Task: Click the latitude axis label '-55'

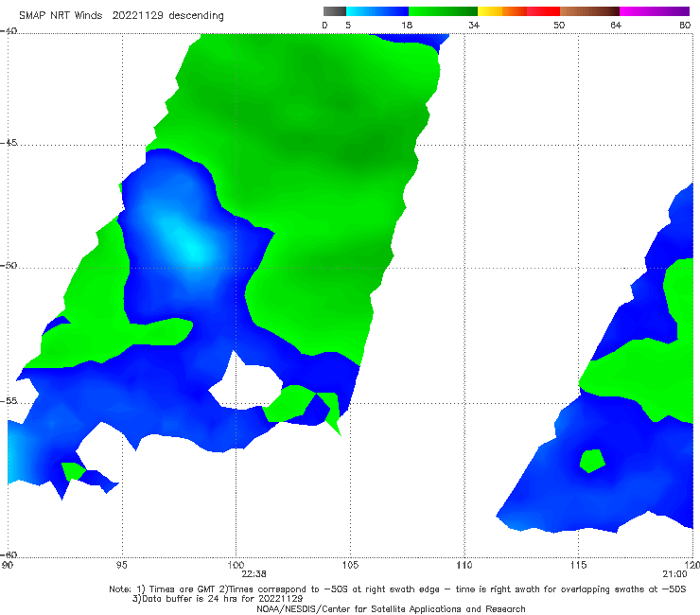Action: coord(9,400)
